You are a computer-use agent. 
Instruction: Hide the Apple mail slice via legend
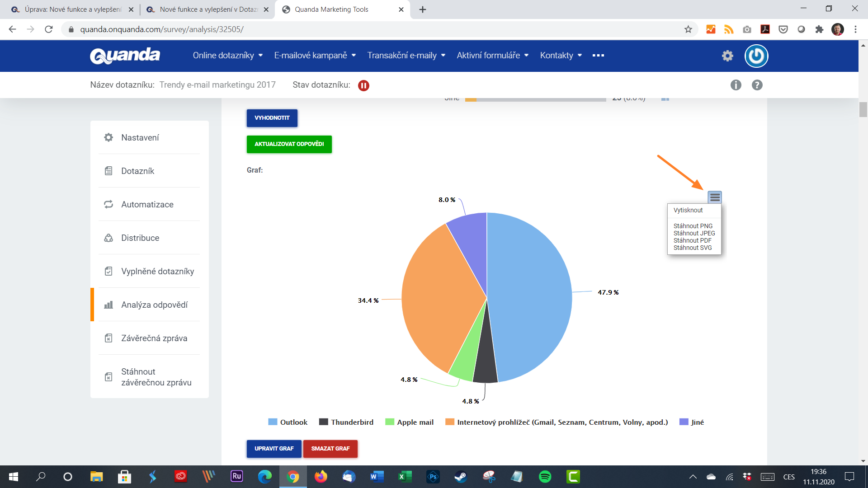408,422
